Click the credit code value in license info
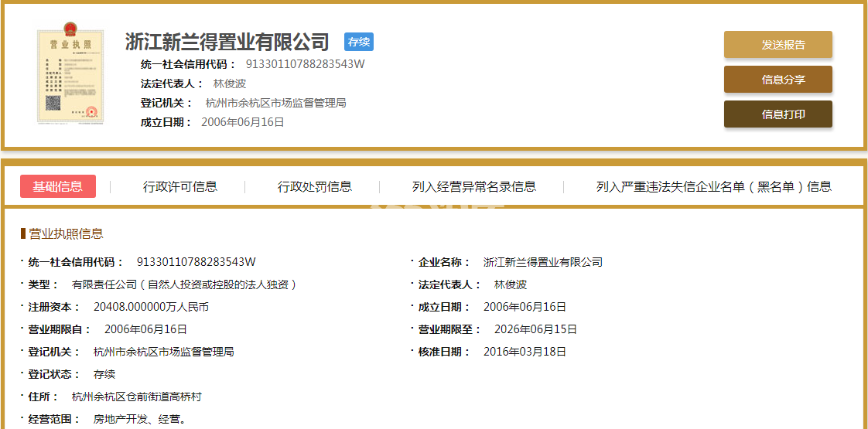The width and height of the screenshot is (868, 429). [196, 262]
